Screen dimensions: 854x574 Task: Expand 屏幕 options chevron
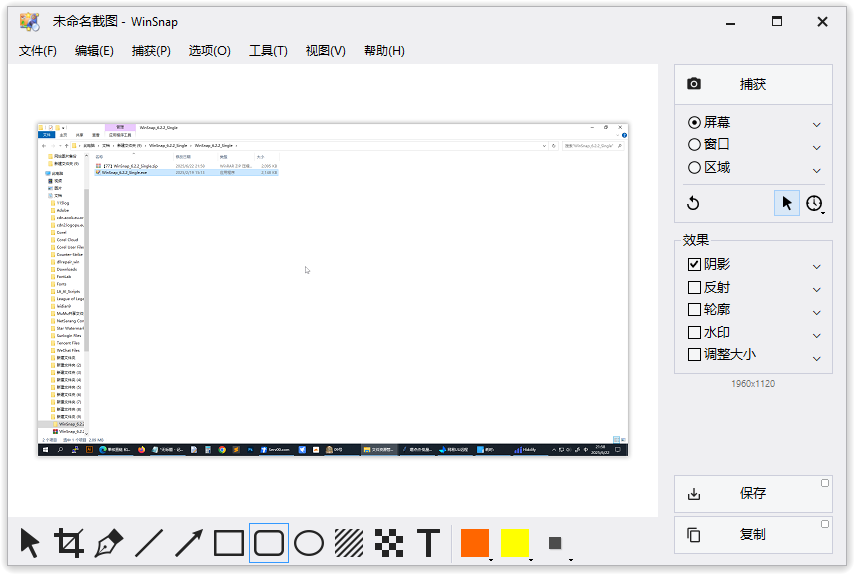816,125
